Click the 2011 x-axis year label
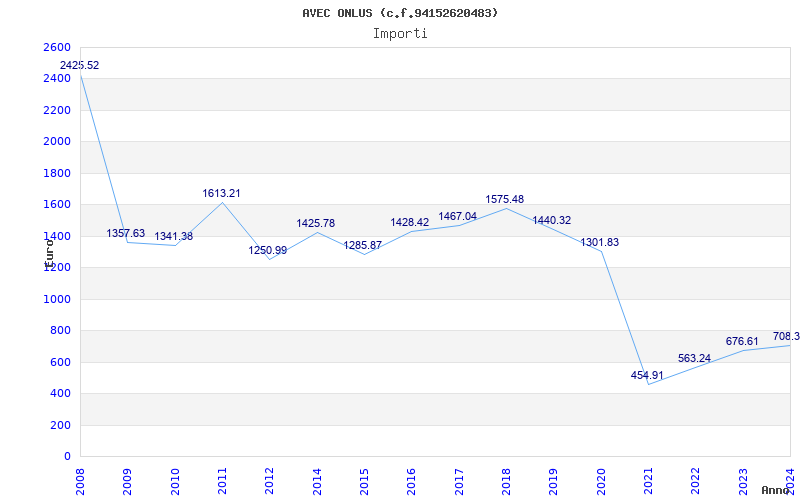Image resolution: width=800 pixels, height=500 pixels. [222, 481]
